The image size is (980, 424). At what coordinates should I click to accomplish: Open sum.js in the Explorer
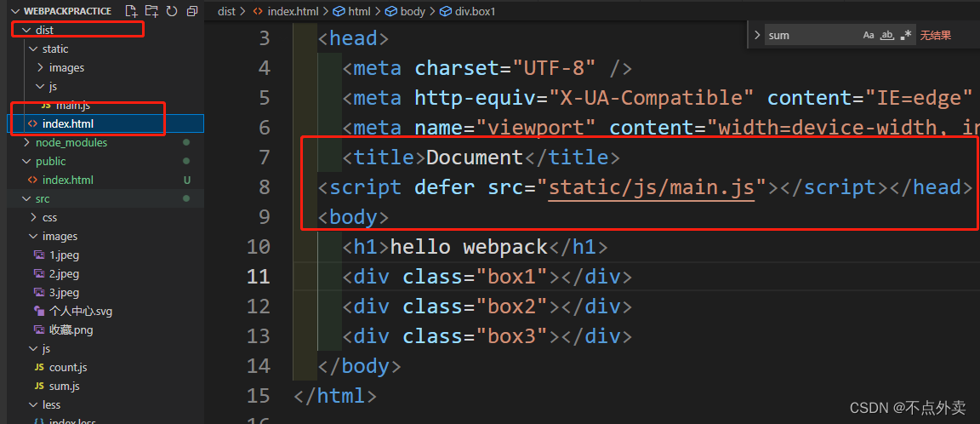(x=65, y=387)
